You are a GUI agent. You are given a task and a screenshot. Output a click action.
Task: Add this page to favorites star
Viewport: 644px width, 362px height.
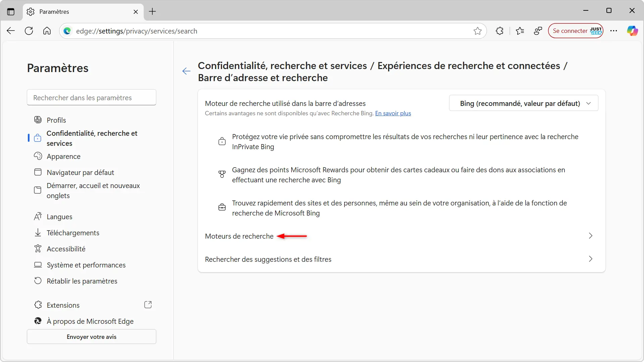tap(478, 31)
